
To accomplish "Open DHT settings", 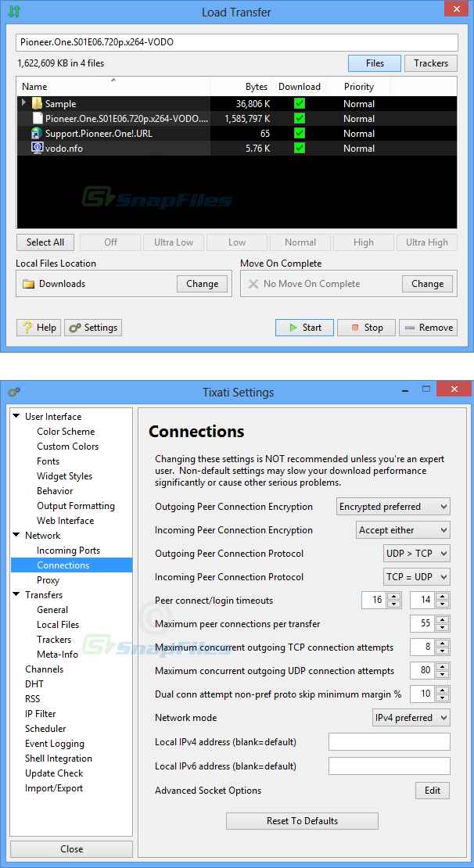I will click(34, 684).
